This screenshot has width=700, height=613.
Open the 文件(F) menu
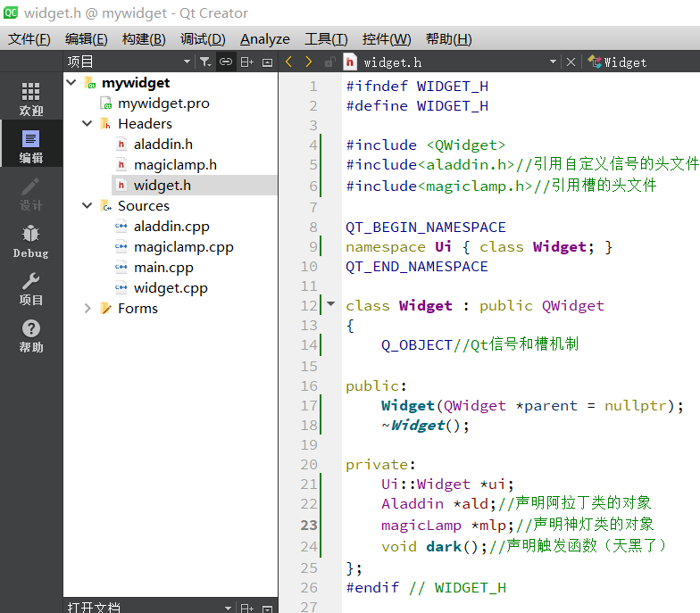pyautogui.click(x=29, y=39)
